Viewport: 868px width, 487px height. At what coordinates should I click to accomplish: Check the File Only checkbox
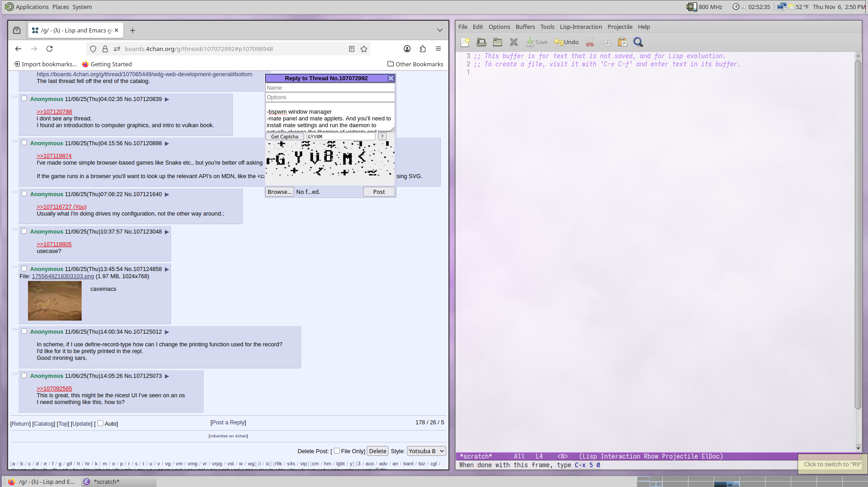coord(337,451)
